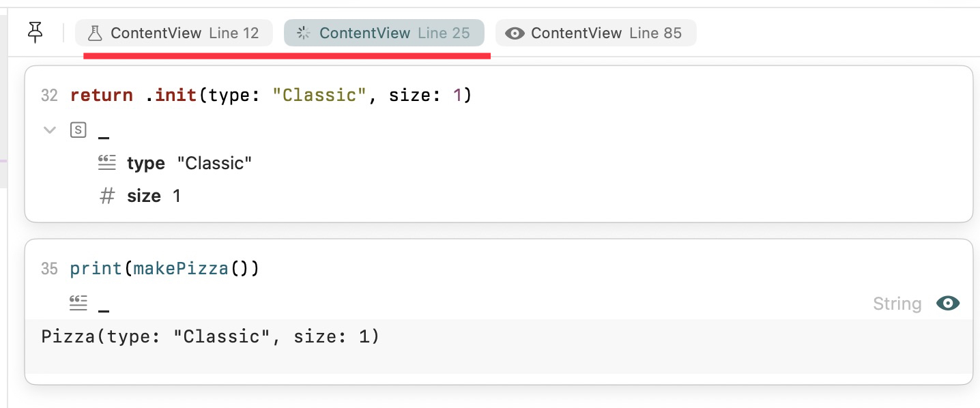Click the Pizza(type: "Classic", size: 1) output text
Screen dimensions: 980x408
[x=210, y=336]
